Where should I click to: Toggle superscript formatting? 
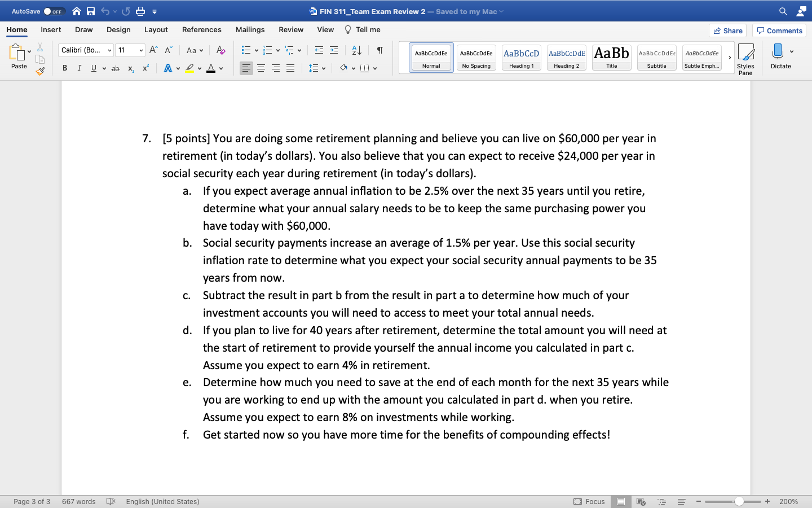tap(145, 68)
